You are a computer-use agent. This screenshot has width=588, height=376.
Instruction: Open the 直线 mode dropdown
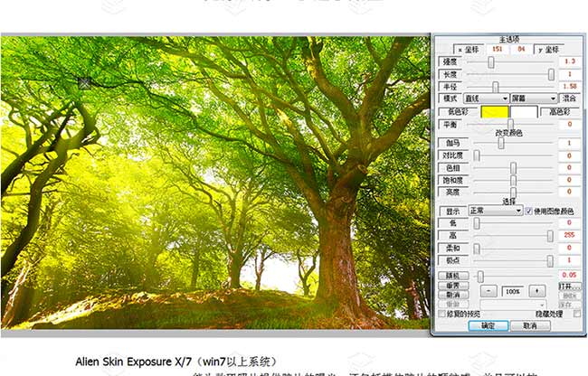(486, 98)
